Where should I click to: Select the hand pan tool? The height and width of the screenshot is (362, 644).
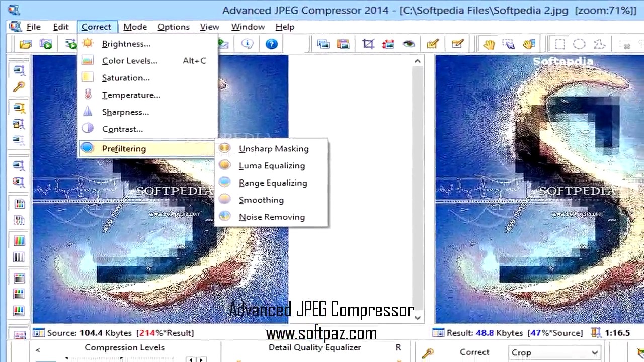pos(489,44)
